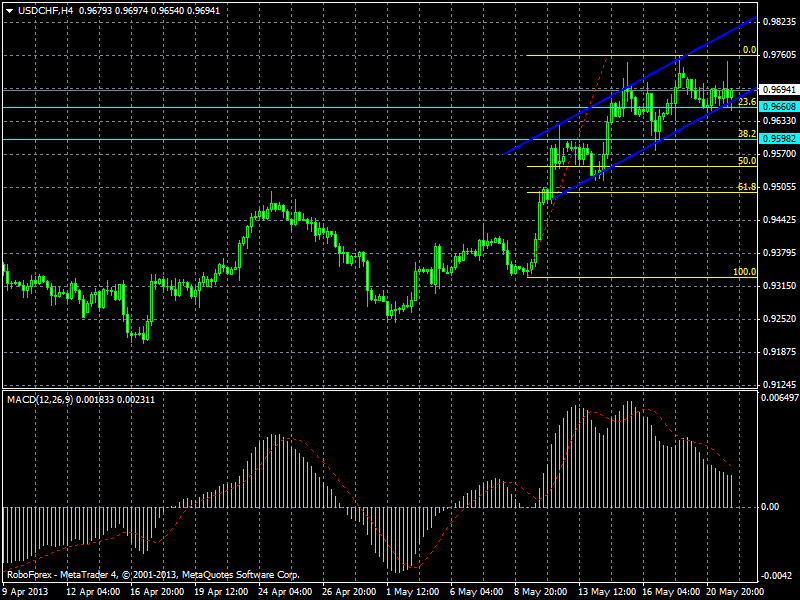The height and width of the screenshot is (600, 800).
Task: Select the cyan horizontal line label 0.96608
Action: click(779, 107)
